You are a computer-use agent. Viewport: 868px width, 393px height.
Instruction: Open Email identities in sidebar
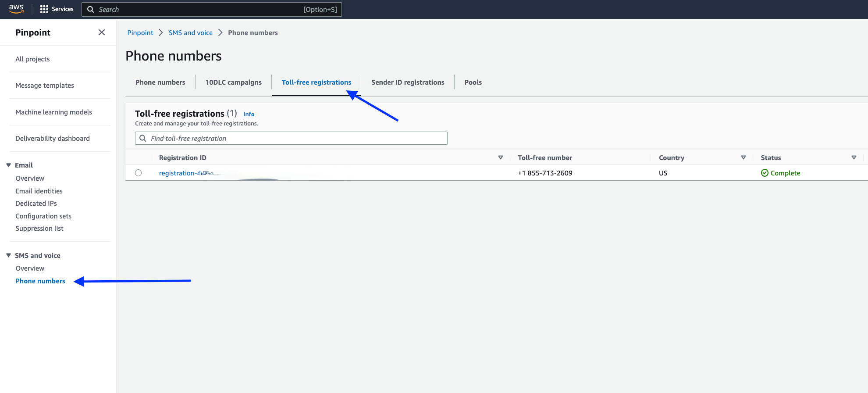click(x=39, y=191)
